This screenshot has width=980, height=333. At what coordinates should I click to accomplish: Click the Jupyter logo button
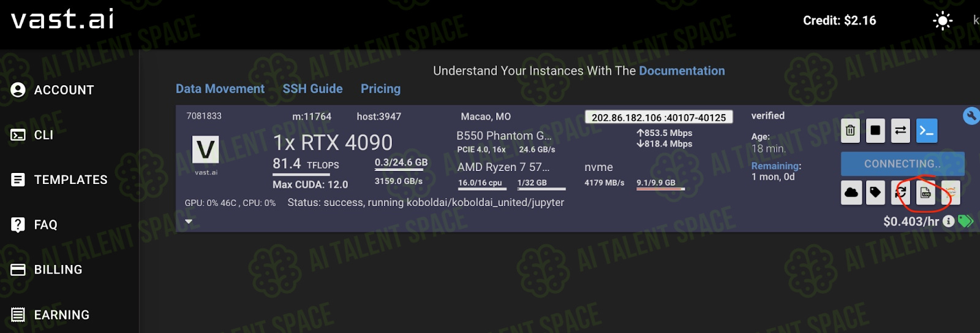pyautogui.click(x=951, y=193)
